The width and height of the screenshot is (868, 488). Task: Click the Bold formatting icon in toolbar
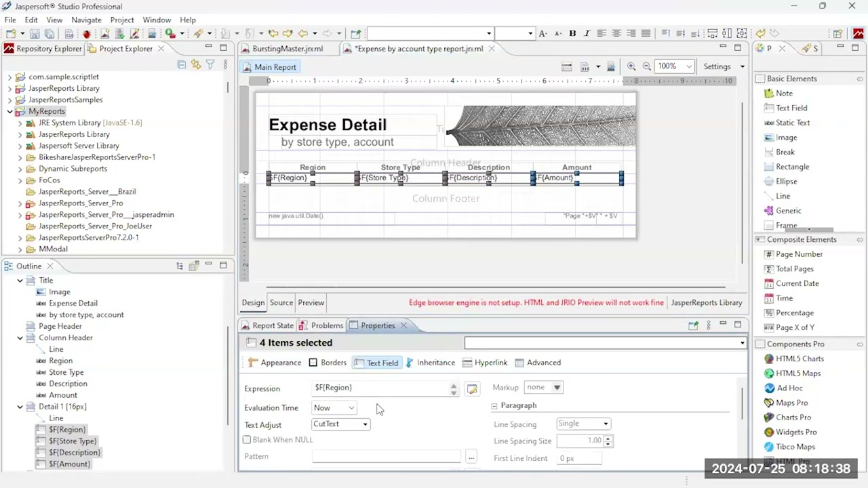(572, 33)
